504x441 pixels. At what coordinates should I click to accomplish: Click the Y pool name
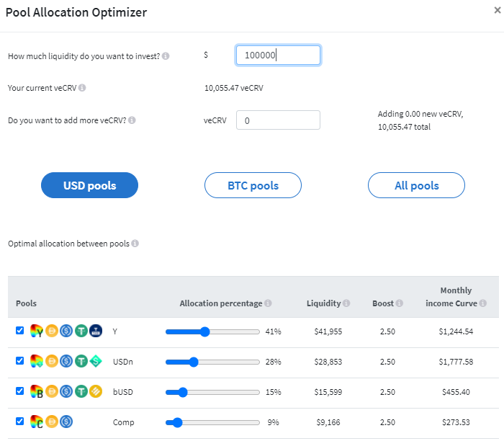pyautogui.click(x=114, y=331)
